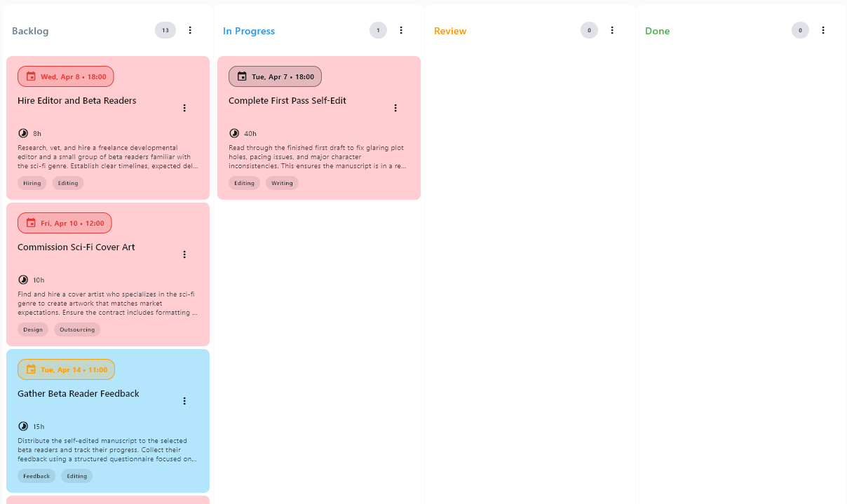The width and height of the screenshot is (847, 504).
Task: Open options for Complete First Pass Self-Edit card
Action: point(395,108)
